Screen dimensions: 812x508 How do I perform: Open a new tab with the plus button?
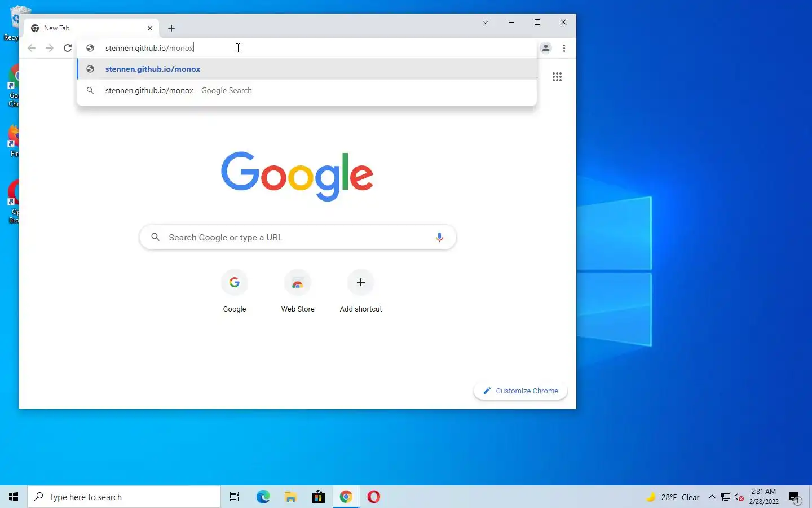(171, 28)
